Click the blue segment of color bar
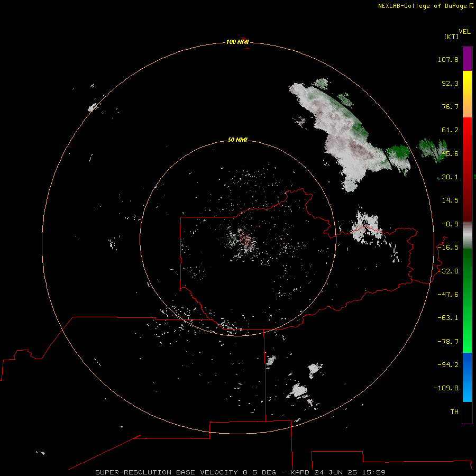Image resolution: width=476 pixels, height=476 pixels. tap(467, 377)
